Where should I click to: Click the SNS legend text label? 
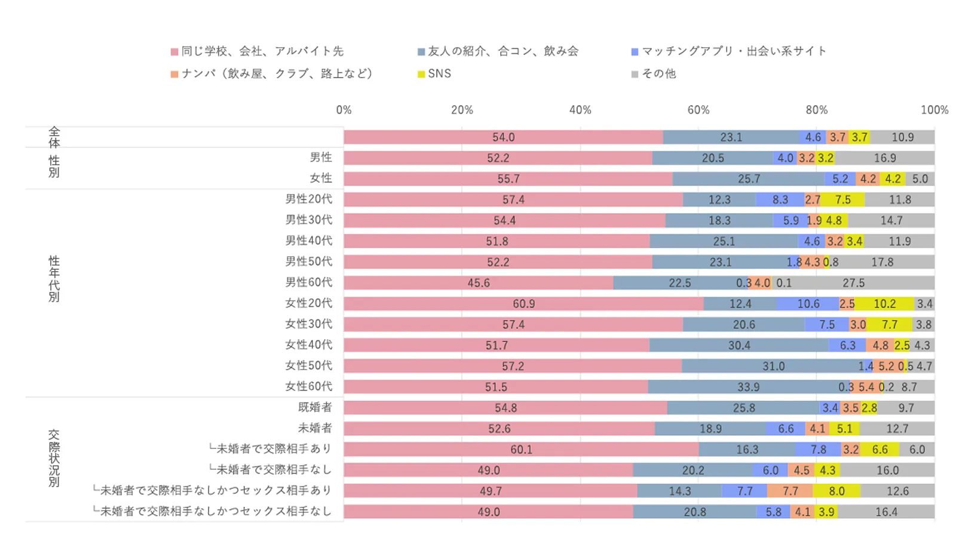click(x=440, y=74)
